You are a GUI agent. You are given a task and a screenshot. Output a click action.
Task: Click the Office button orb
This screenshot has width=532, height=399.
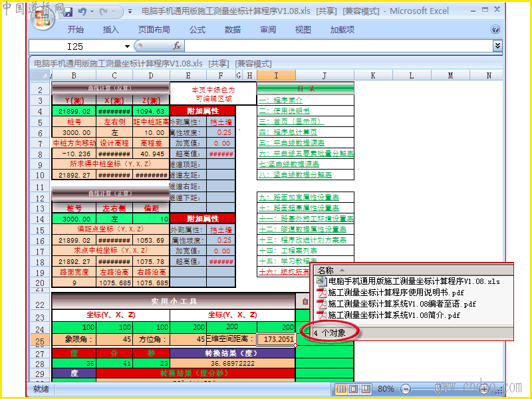tap(43, 18)
